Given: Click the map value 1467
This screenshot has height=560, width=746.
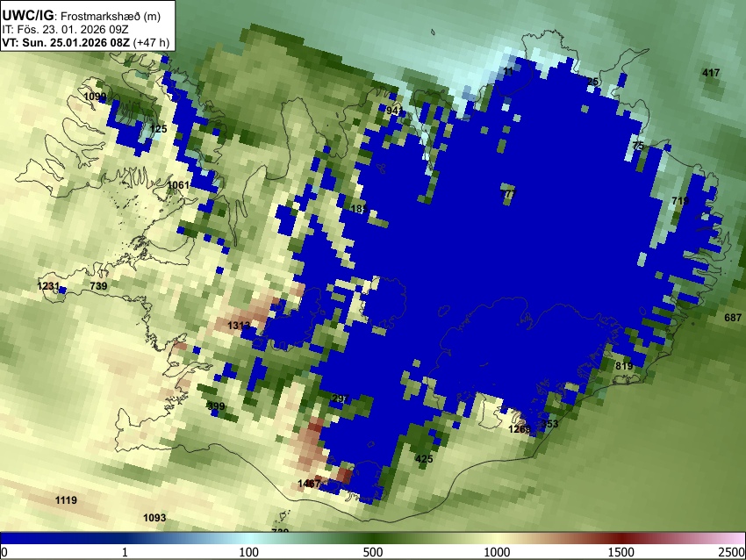Looking at the screenshot, I should point(309,484).
